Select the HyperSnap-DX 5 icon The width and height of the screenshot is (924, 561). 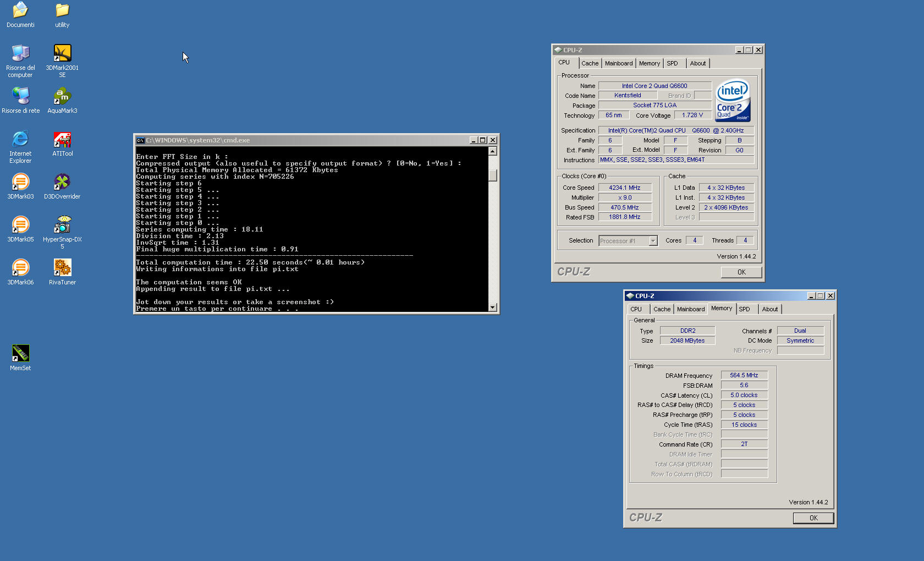(62, 232)
